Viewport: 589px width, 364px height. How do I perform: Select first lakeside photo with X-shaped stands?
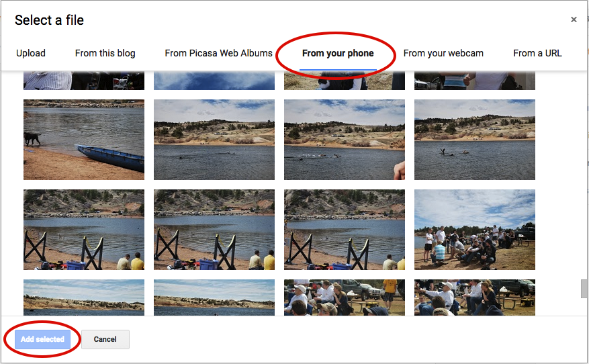tap(84, 230)
